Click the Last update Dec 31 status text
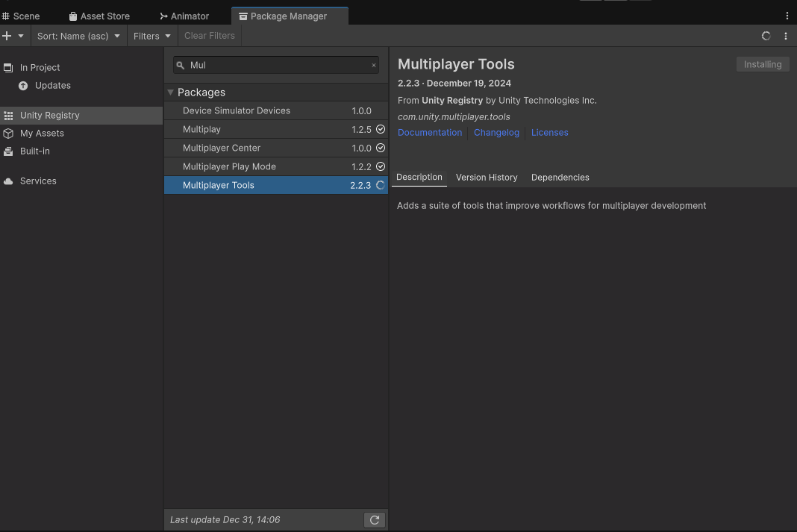Screen dimensions: 797x532 coord(225,520)
